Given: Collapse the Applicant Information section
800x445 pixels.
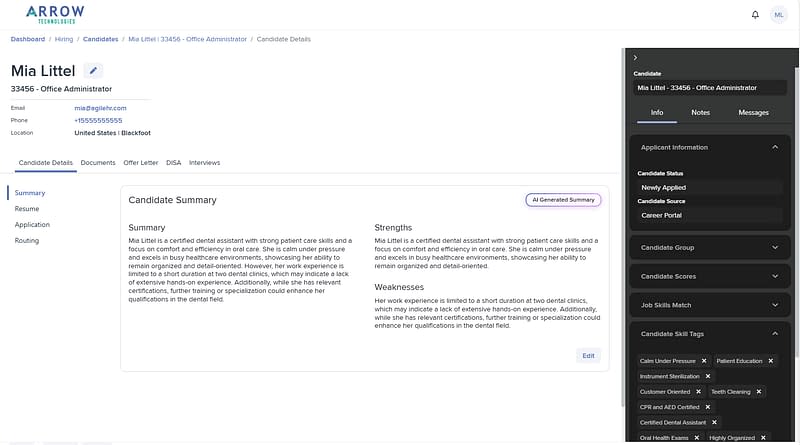Looking at the screenshot, I should click(x=775, y=147).
